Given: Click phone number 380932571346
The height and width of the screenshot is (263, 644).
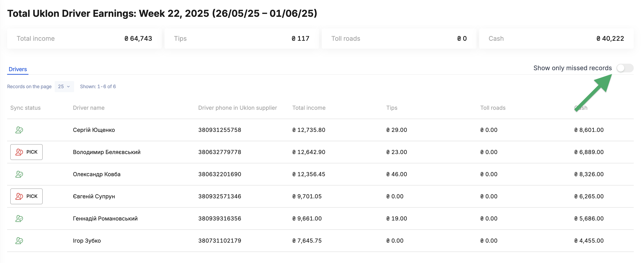Looking at the screenshot, I should coord(220,196).
